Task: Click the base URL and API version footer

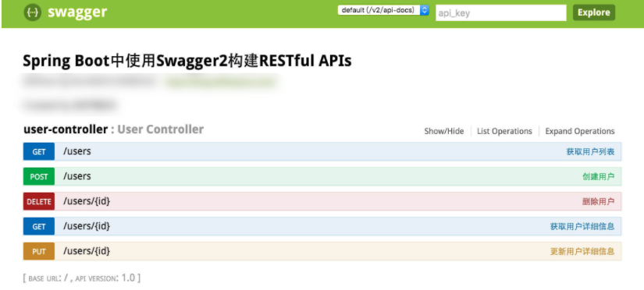Action: [82, 278]
